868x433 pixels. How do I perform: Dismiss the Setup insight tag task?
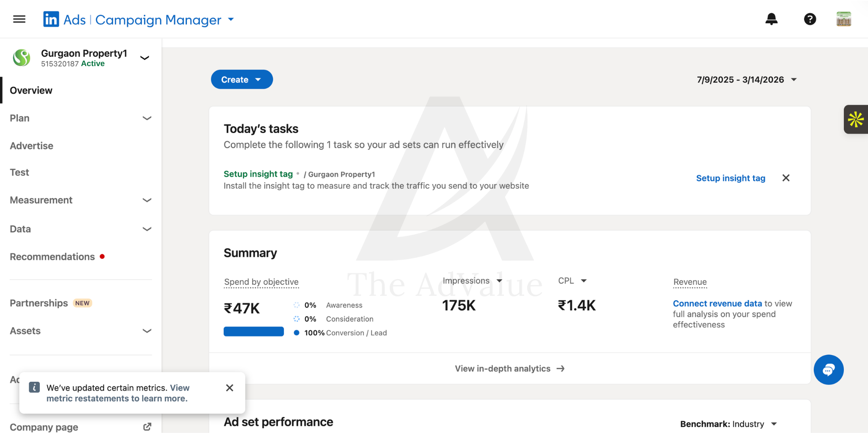click(x=786, y=178)
